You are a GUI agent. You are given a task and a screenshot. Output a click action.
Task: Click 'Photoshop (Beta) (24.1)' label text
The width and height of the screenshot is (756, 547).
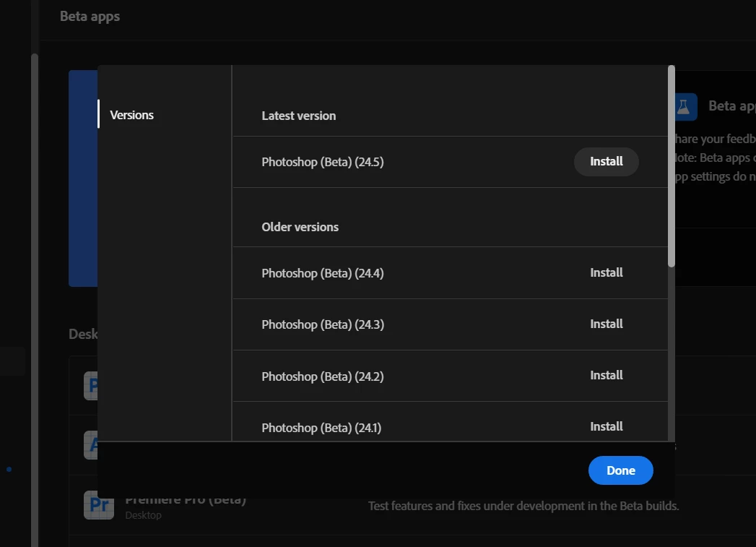pos(321,428)
